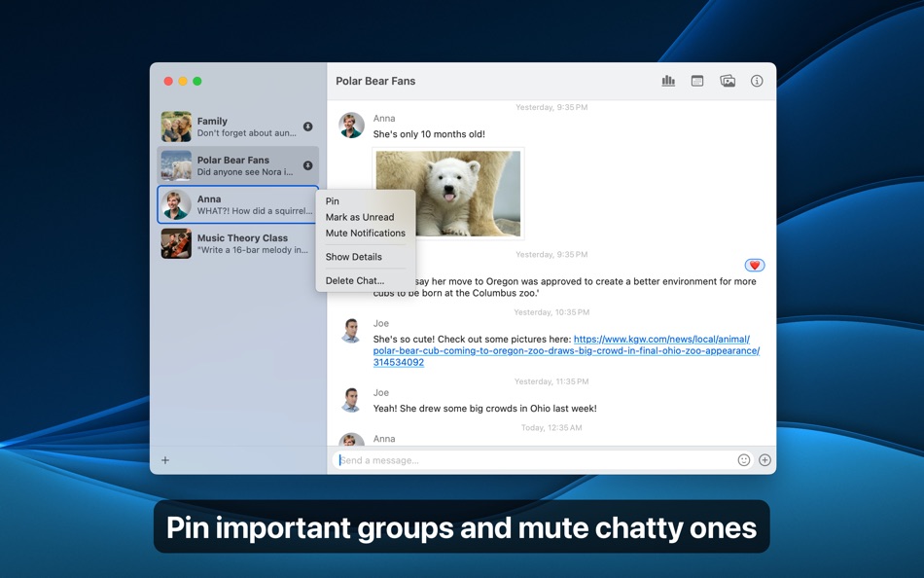Click the 'Yesterday, 11:35 PM' timestamp
The width and height of the screenshot is (924, 578).
click(551, 381)
